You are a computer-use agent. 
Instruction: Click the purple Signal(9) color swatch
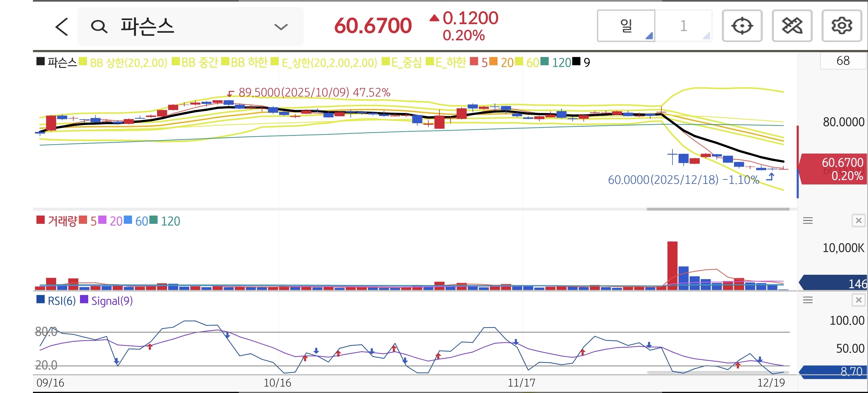(84, 299)
